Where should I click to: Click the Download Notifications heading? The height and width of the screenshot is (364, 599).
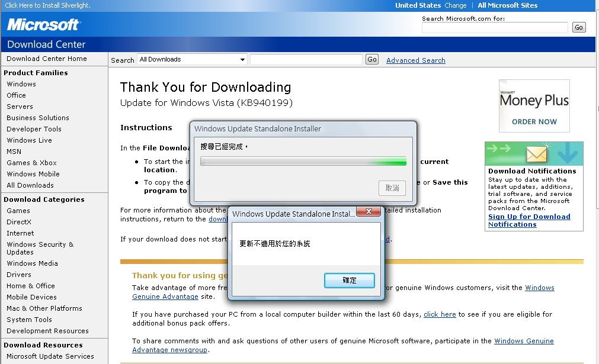[x=532, y=171]
